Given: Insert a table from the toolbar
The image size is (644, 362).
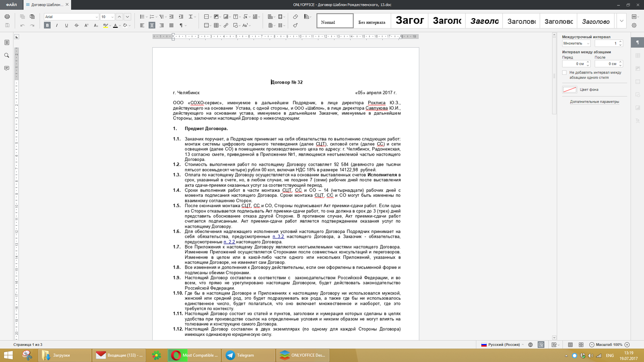Looking at the screenshot, I should pyautogui.click(x=216, y=25).
